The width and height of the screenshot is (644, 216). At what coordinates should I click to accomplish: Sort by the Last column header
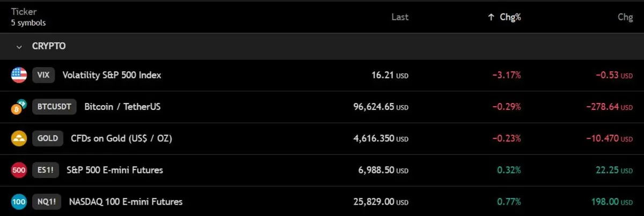400,17
